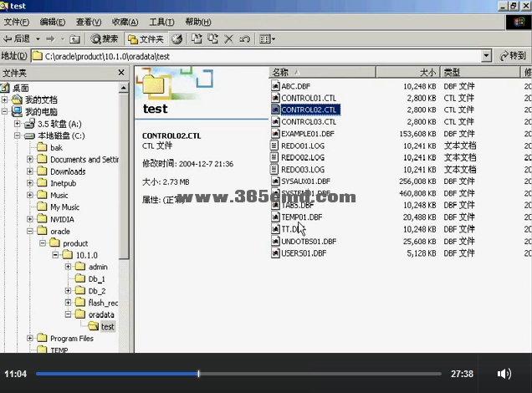The height and width of the screenshot is (393, 532).
Task: Select My Music folder in tree
Action: point(64,207)
